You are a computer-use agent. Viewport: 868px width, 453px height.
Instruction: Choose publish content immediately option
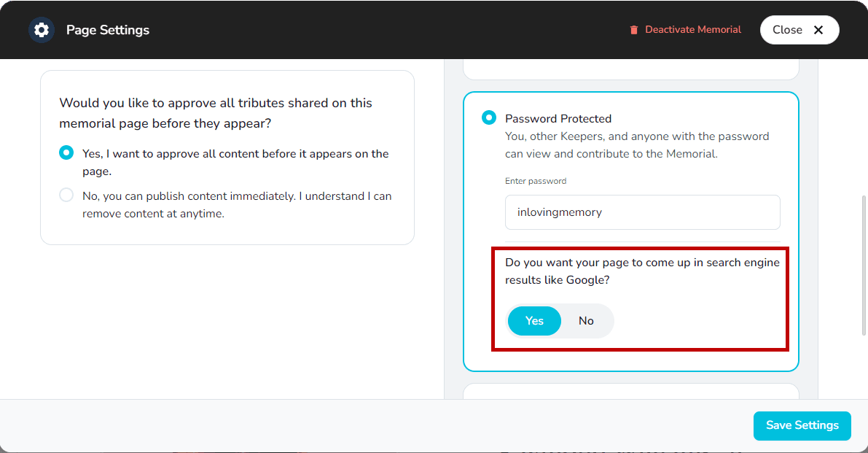tap(66, 195)
